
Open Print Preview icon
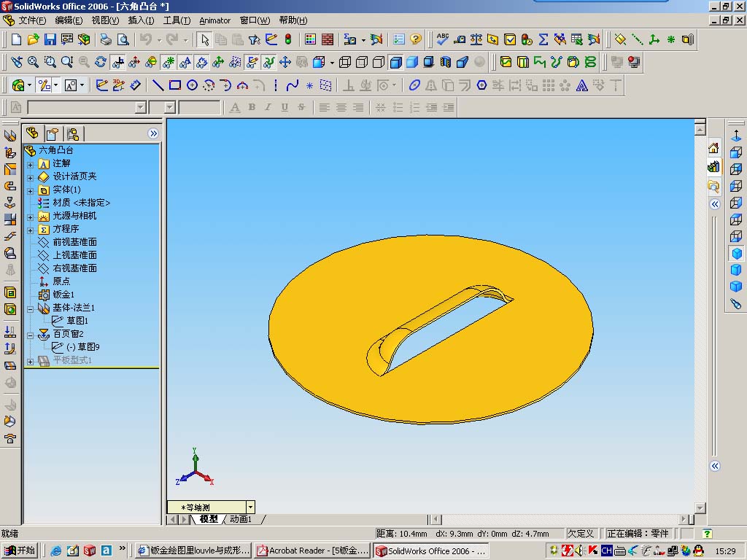tap(123, 39)
